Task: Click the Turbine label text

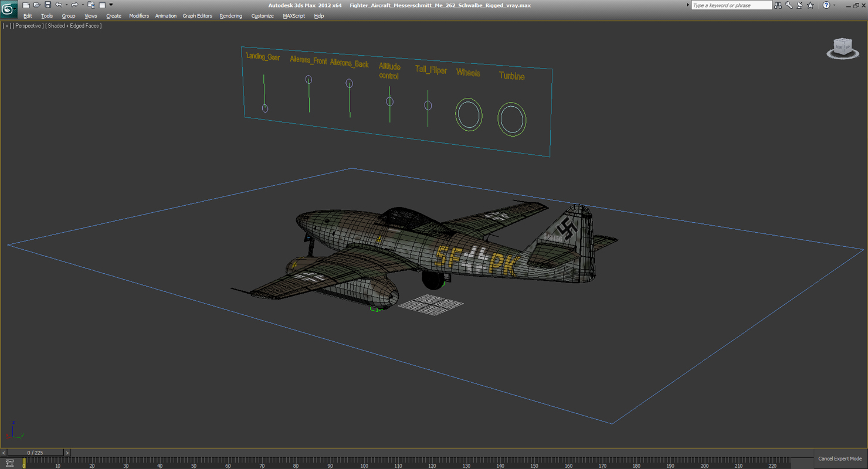Action: [x=512, y=76]
